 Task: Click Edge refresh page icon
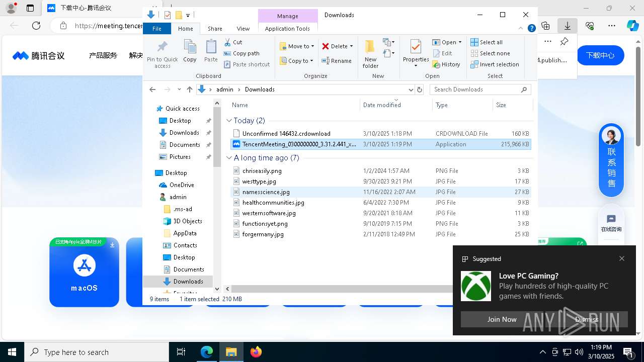pos(36,26)
